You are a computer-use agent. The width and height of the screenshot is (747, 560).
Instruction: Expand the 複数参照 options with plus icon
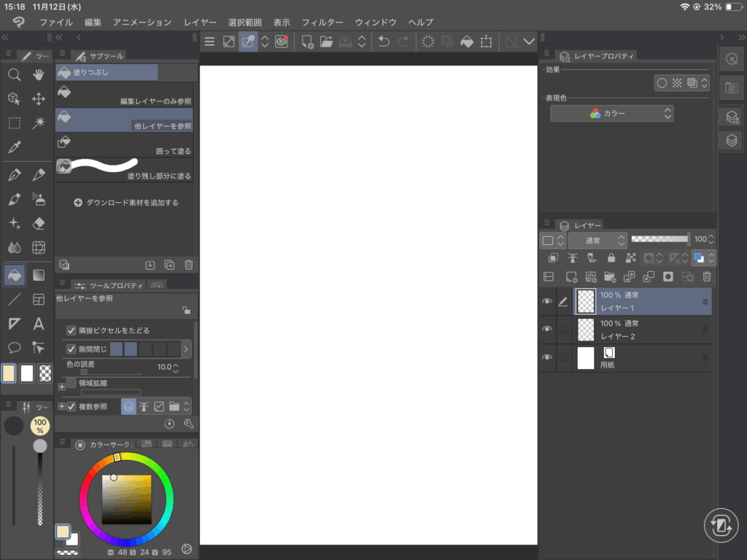(x=61, y=407)
